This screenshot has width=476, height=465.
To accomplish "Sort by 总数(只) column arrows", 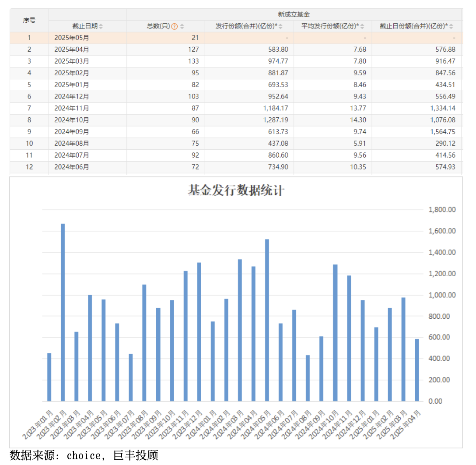I will click(x=182, y=26).
